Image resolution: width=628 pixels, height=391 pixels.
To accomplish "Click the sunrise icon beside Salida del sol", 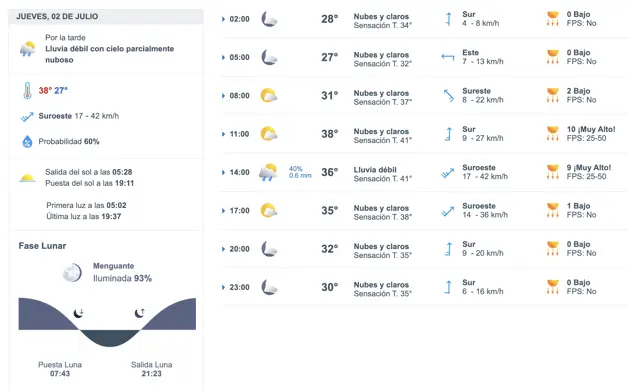I will click(x=27, y=178).
